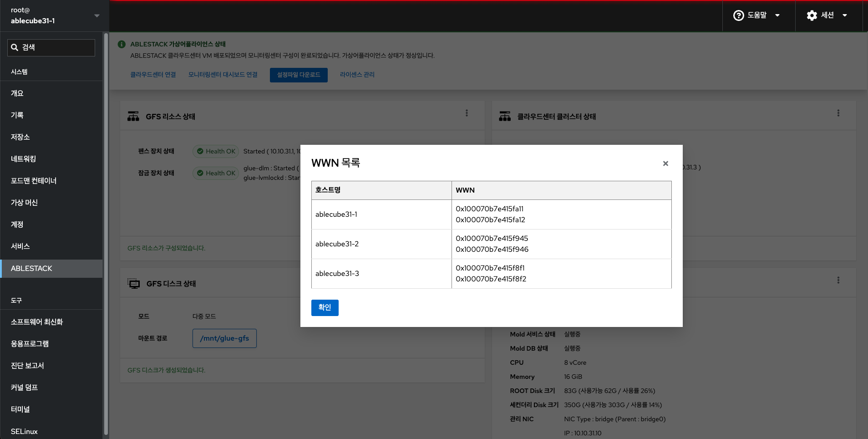Close the WWN list dialog
The width and height of the screenshot is (868, 439).
665,163
